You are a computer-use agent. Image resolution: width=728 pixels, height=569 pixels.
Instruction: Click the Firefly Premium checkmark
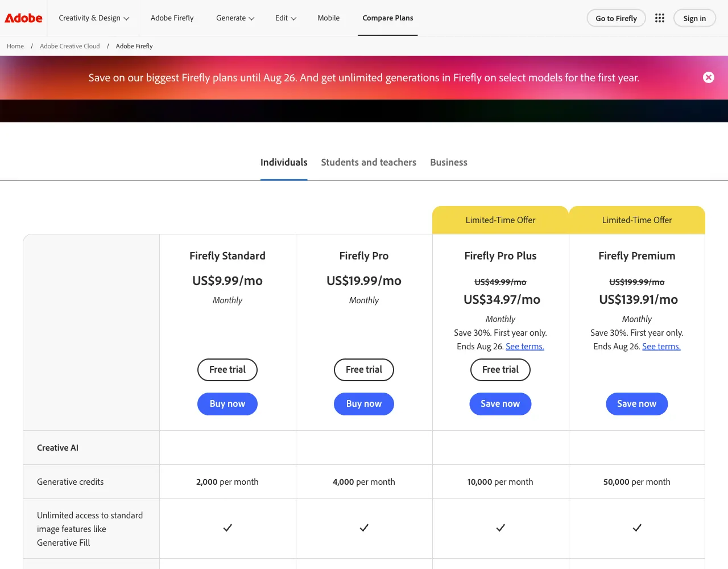(x=637, y=528)
